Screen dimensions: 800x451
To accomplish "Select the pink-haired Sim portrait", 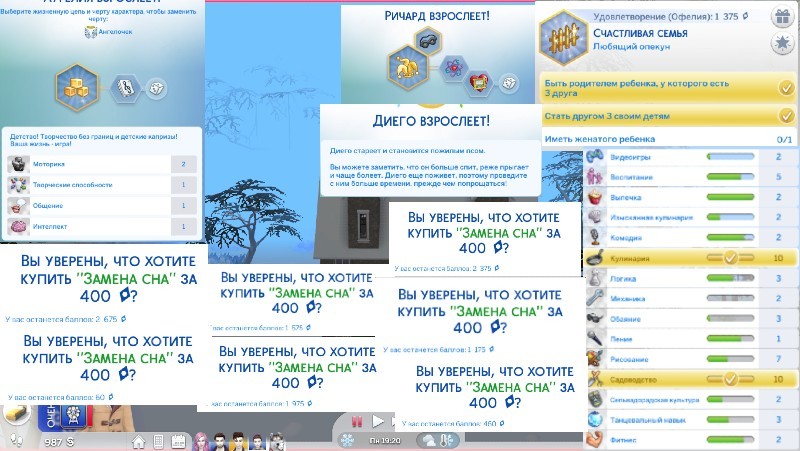I will [201, 441].
